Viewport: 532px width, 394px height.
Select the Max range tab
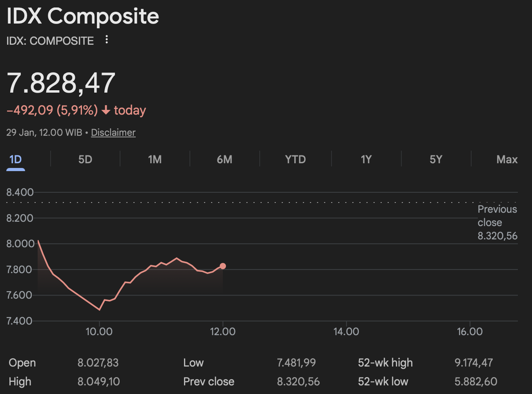click(506, 160)
